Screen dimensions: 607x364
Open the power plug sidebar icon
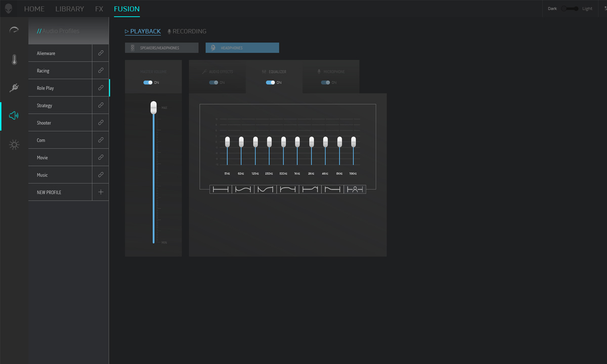click(14, 88)
